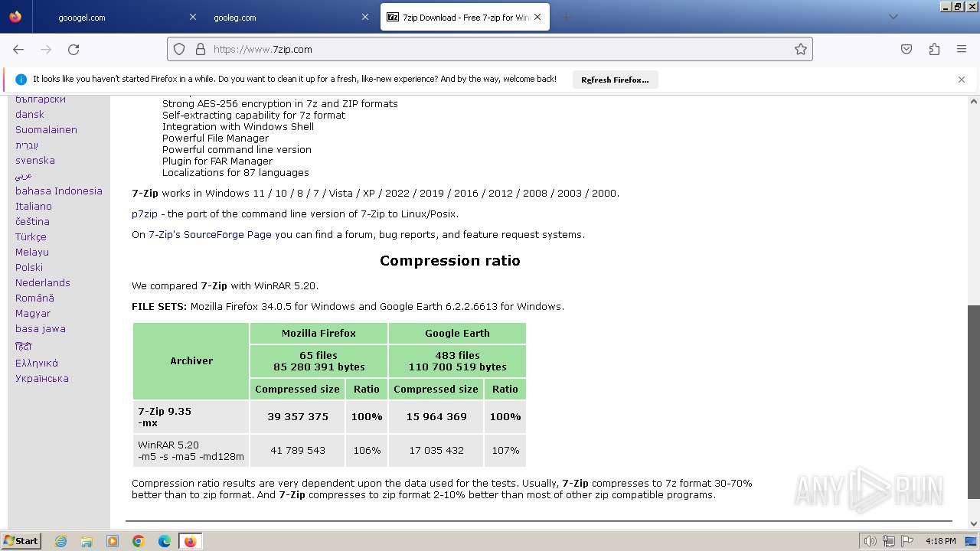
Task: Choose bahasa Indonesia language link
Action: (x=59, y=191)
